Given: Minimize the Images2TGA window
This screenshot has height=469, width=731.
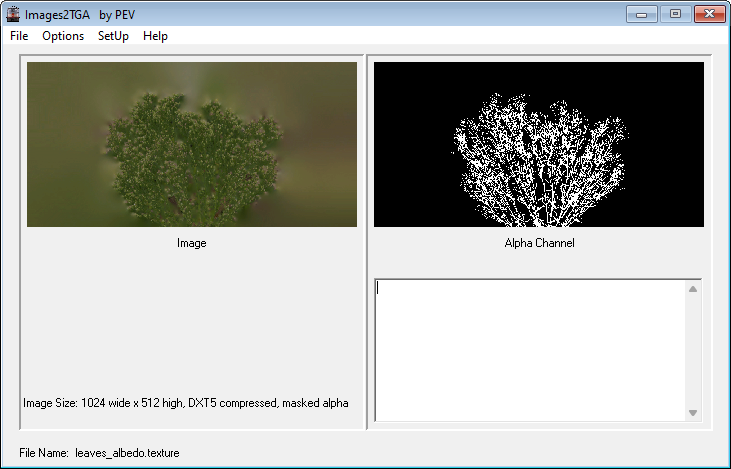Looking at the screenshot, I should point(641,14).
